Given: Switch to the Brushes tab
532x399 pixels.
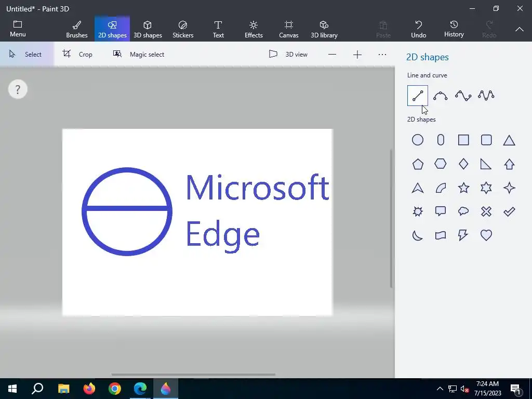Looking at the screenshot, I should point(77,29).
